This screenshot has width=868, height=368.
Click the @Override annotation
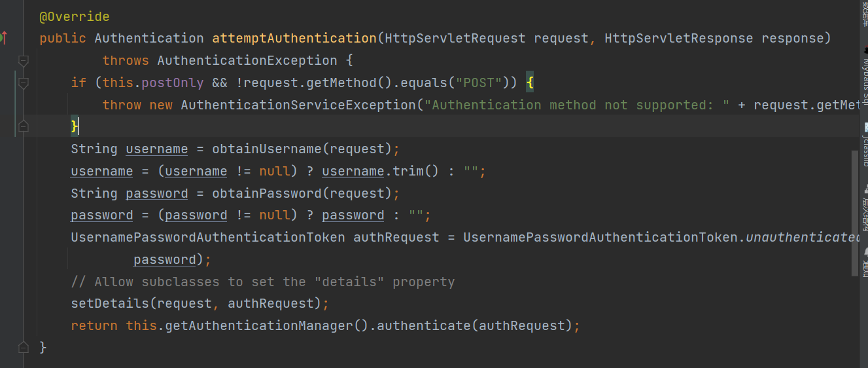(x=75, y=16)
